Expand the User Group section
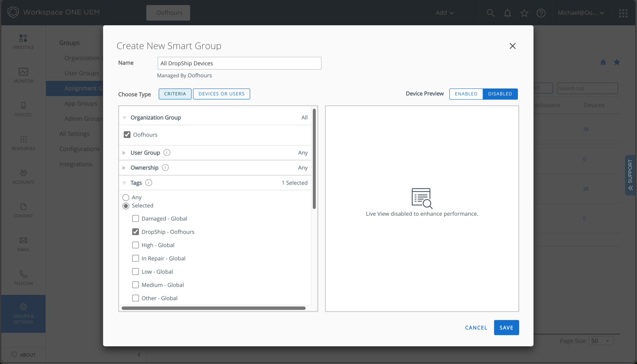 coord(124,153)
